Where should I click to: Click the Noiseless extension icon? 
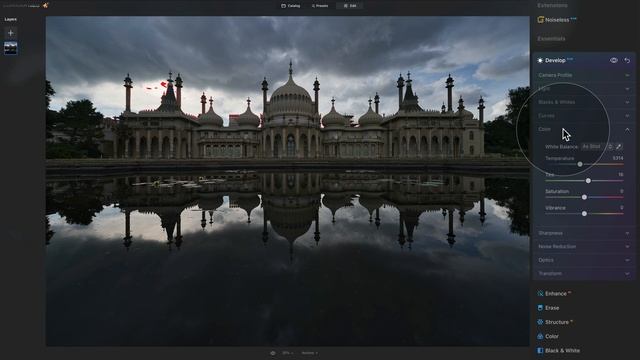pyautogui.click(x=540, y=20)
